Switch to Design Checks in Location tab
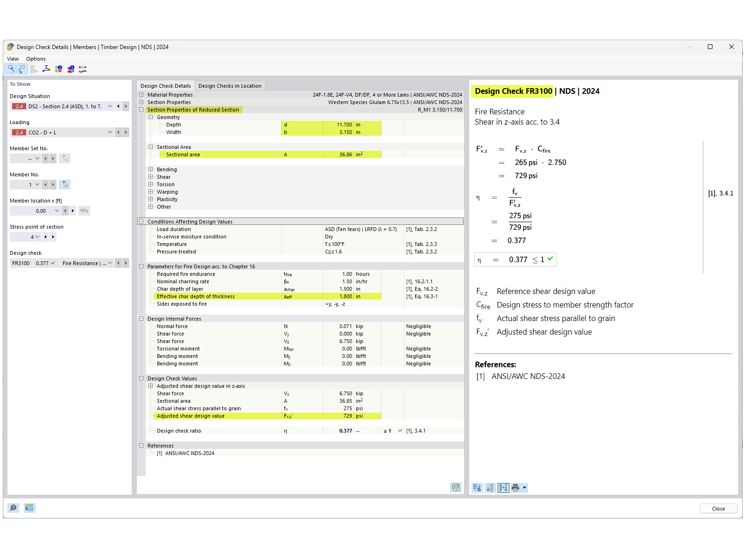The image size is (747, 560). click(230, 86)
